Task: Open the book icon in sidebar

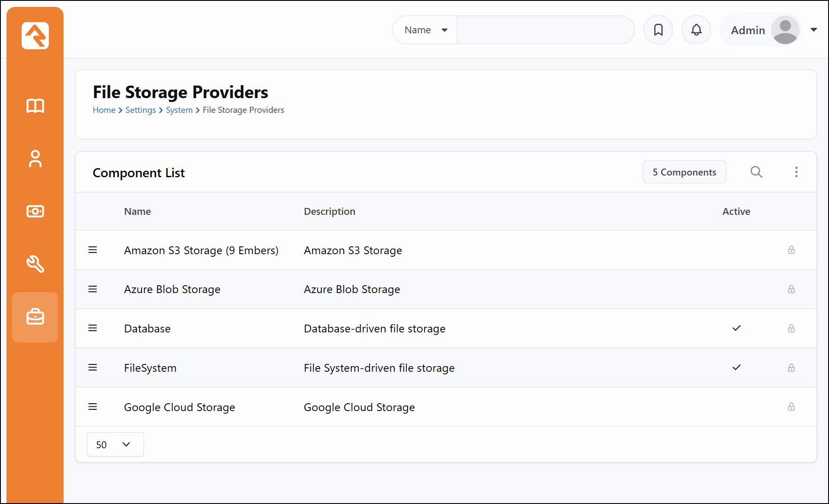Action: click(35, 106)
